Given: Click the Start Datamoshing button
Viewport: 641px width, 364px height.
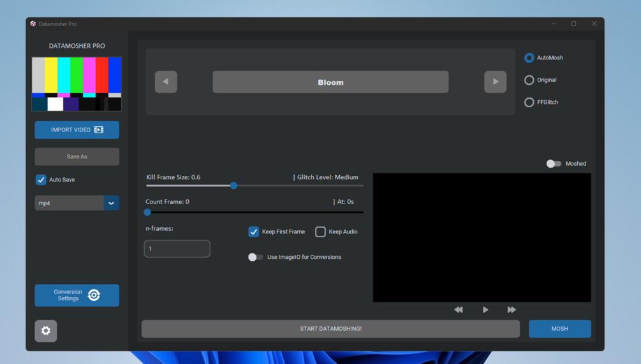Looking at the screenshot, I should coord(331,329).
